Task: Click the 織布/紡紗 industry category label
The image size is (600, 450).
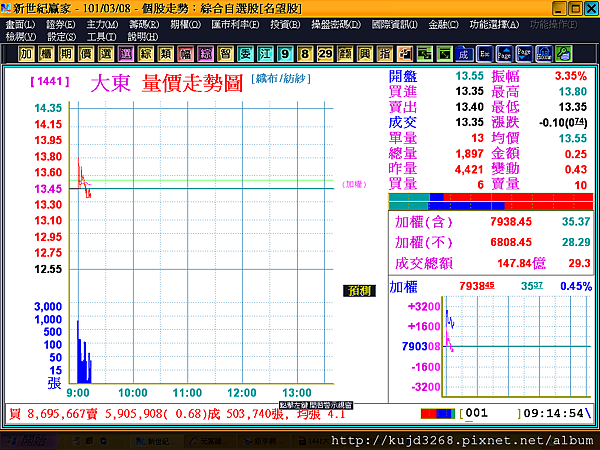Action: [x=281, y=78]
